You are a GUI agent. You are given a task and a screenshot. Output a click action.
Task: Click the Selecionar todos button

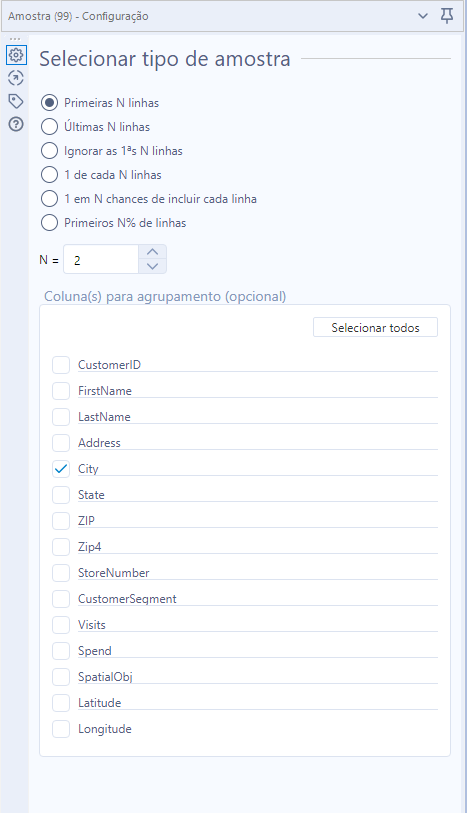[375, 328]
